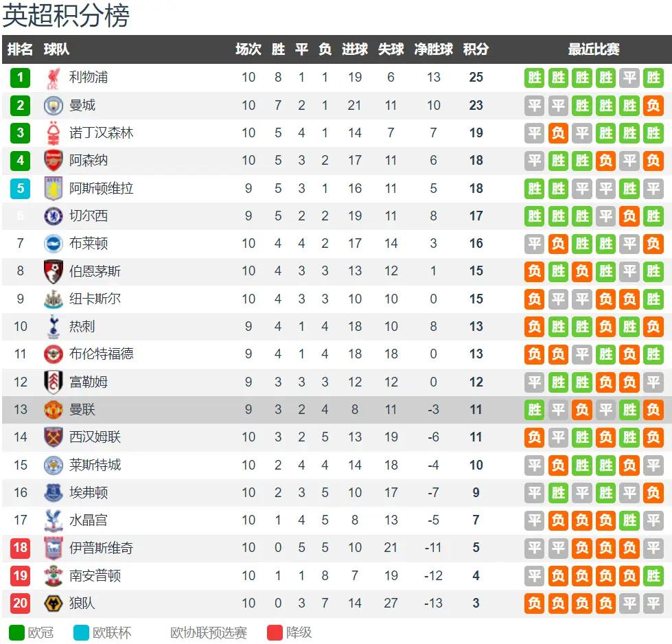Click the cyan 欧联杯 legend swatch
This screenshot has width=672, height=644.
(x=81, y=632)
